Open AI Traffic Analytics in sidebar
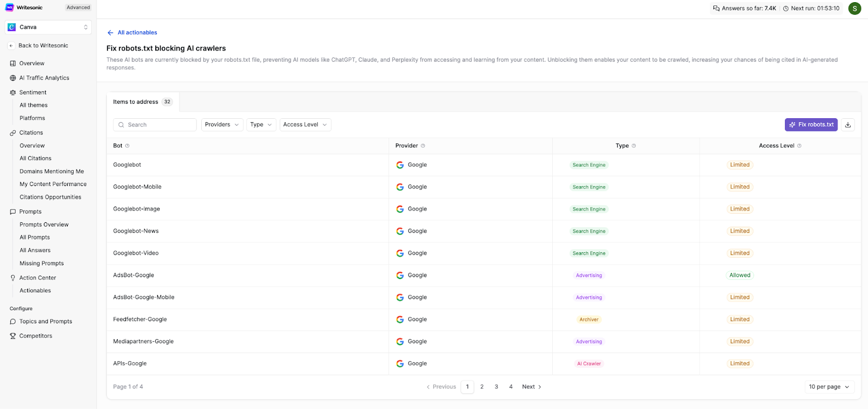 pos(44,78)
